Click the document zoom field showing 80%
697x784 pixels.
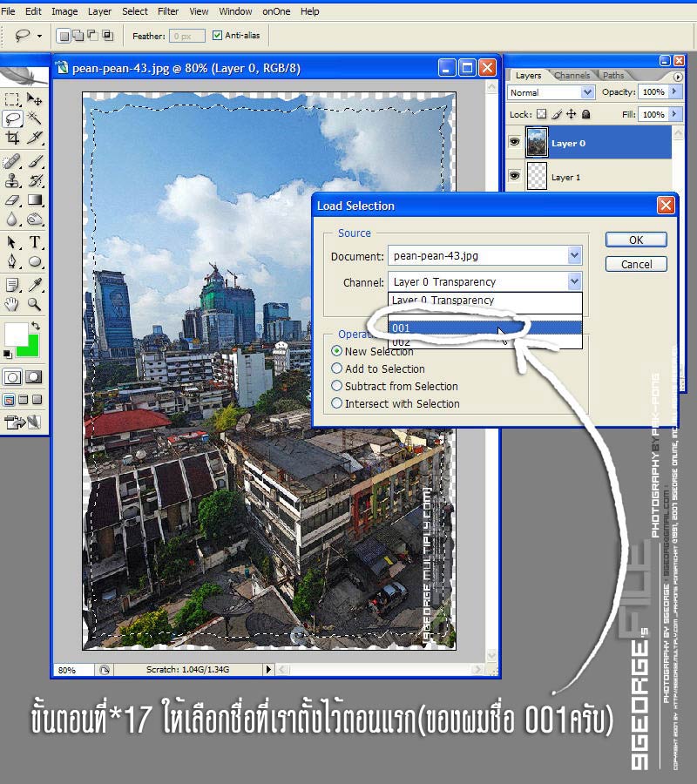(72, 670)
